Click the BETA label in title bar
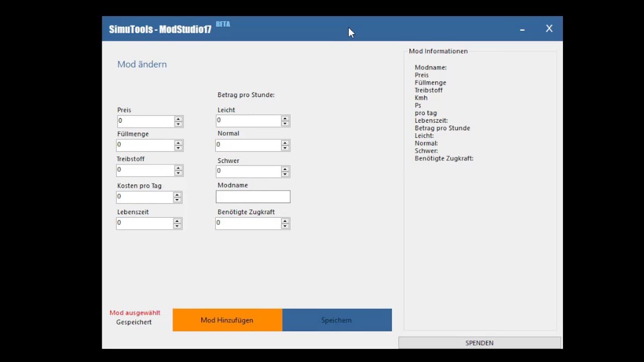The width and height of the screenshot is (644, 362). (x=223, y=24)
